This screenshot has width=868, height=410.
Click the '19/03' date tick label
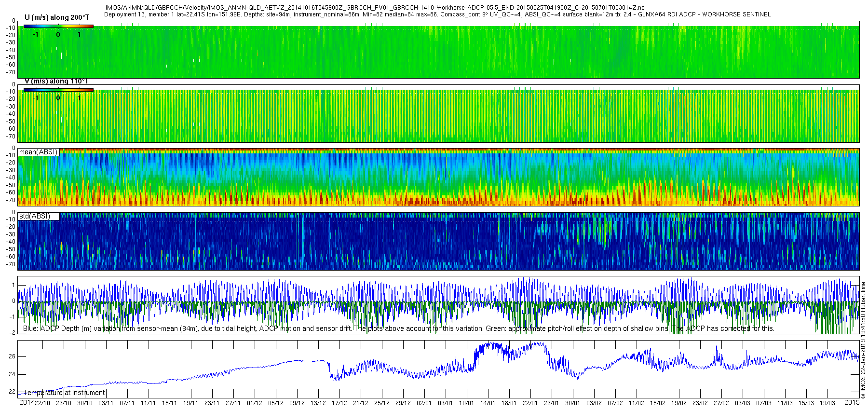[x=827, y=403]
